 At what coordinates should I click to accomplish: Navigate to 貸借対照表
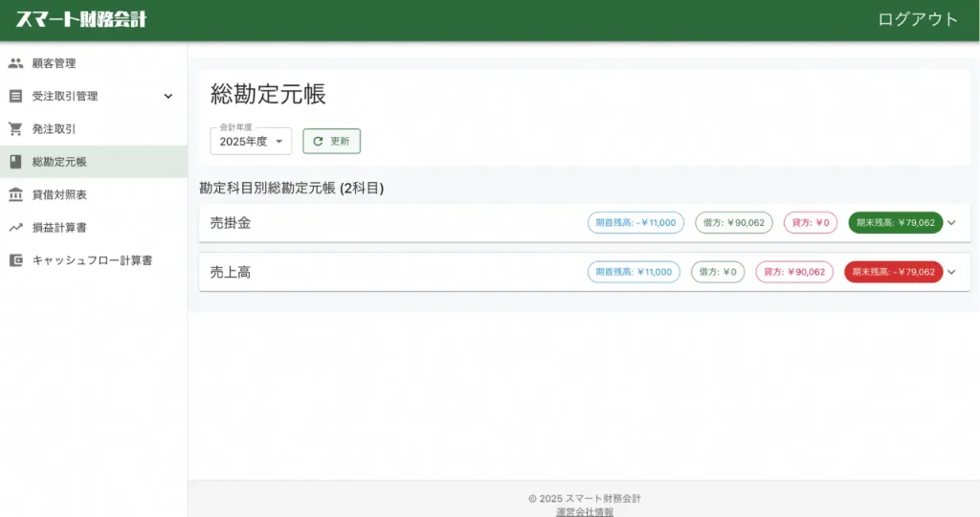point(94,194)
